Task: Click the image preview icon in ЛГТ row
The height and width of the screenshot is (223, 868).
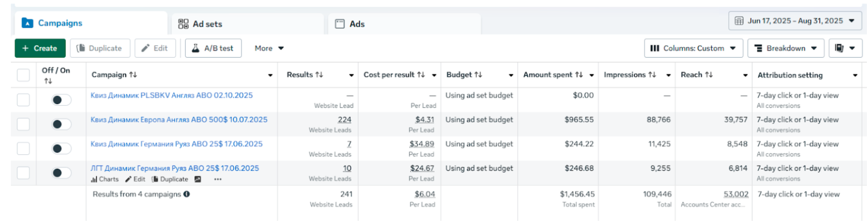Action: point(198,179)
